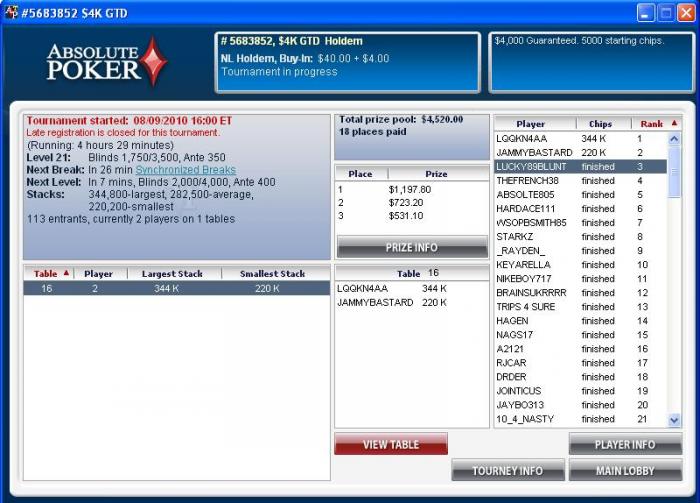700x503 pixels.
Task: Click JAMMYBASTARD in Table 16 seat list
Action: click(x=412, y=303)
